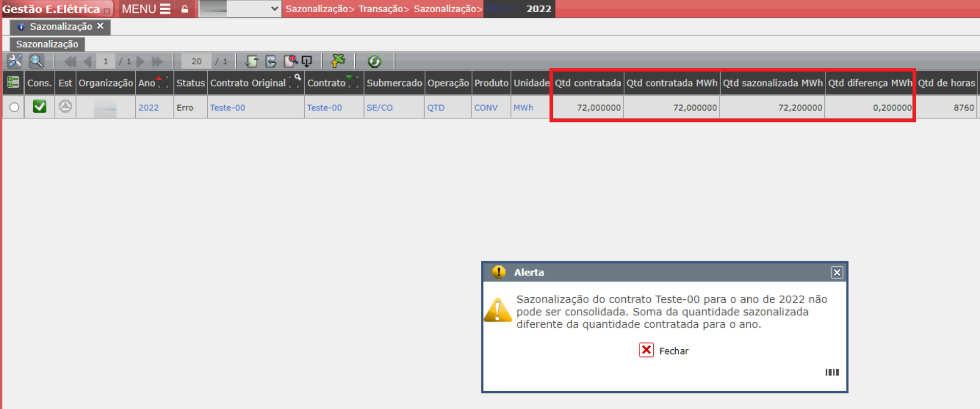Sort by the Ano column header

pyautogui.click(x=147, y=83)
